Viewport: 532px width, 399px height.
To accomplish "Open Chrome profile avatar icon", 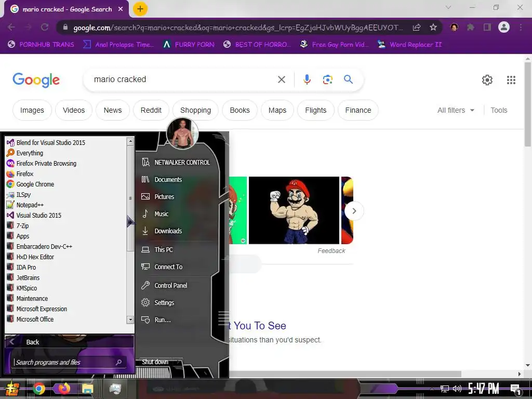I will [x=504, y=27].
